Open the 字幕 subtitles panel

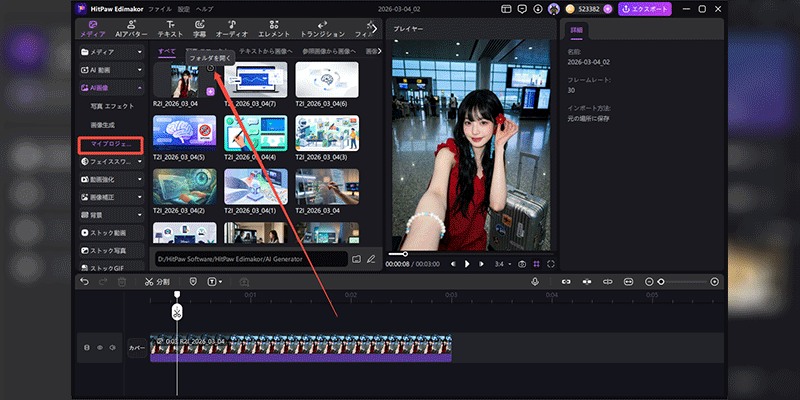coord(201,28)
